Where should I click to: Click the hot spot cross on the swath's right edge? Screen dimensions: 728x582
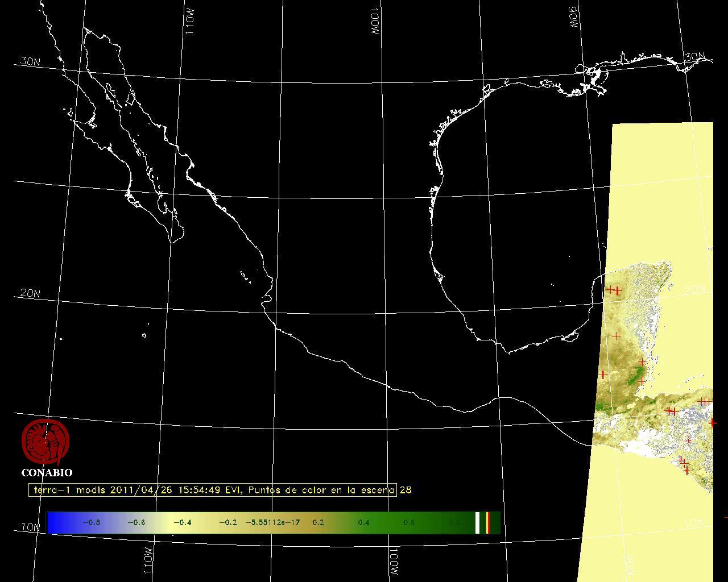tap(712, 422)
